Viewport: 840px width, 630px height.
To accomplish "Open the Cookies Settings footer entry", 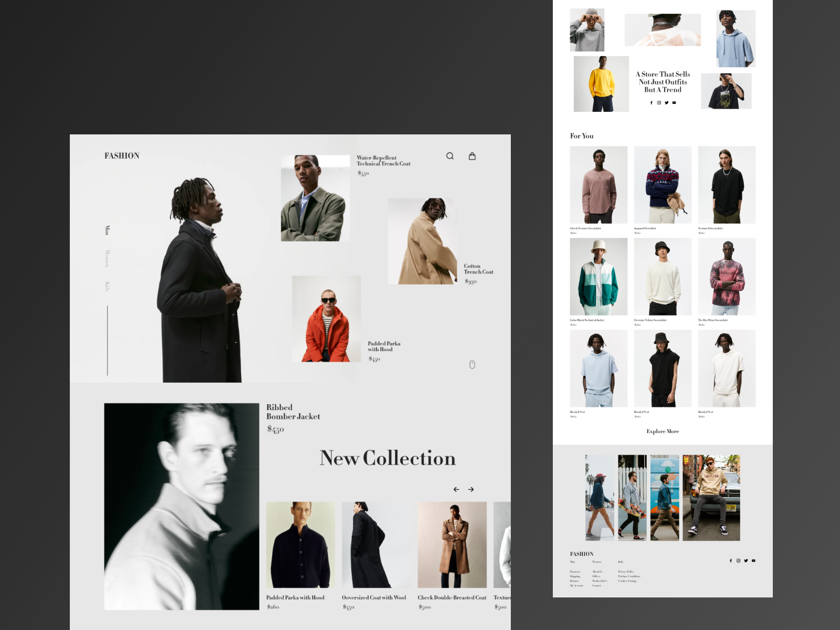I will tap(628, 581).
